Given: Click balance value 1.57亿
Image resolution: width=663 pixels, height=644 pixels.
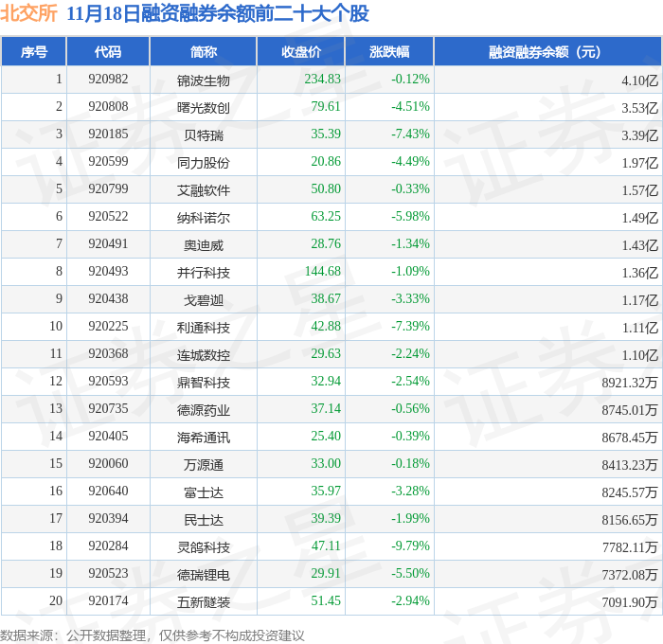Looking at the screenshot, I should [639, 190].
